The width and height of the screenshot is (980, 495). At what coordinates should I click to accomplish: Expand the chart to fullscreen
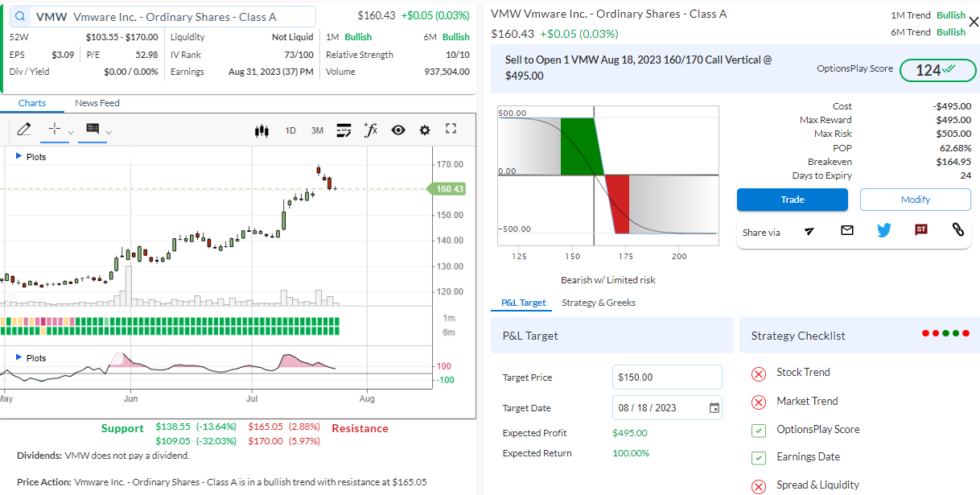click(451, 130)
